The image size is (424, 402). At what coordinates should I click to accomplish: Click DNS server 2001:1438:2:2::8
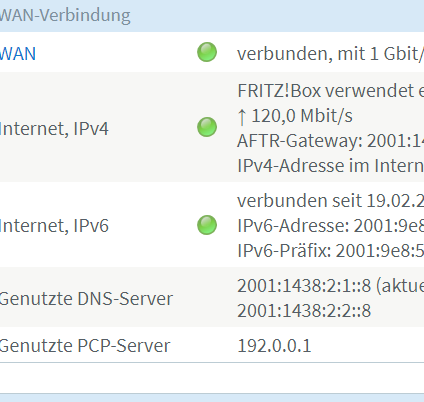304,311
